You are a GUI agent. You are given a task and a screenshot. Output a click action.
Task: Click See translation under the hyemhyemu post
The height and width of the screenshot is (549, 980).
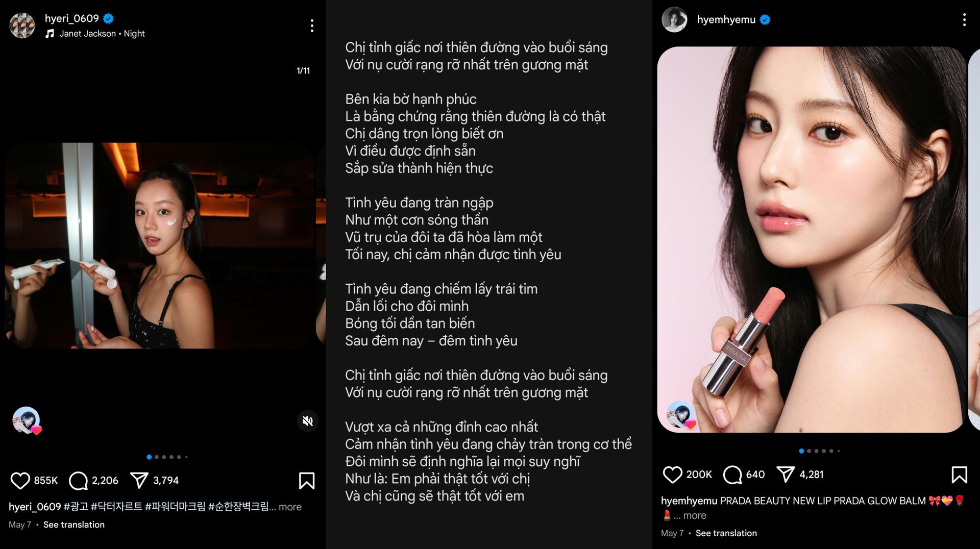point(726,533)
